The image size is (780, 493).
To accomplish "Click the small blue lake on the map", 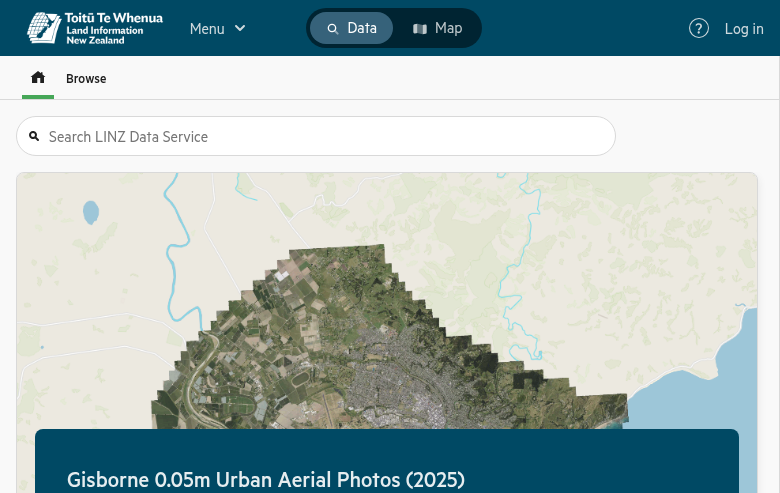I will pos(91,212).
